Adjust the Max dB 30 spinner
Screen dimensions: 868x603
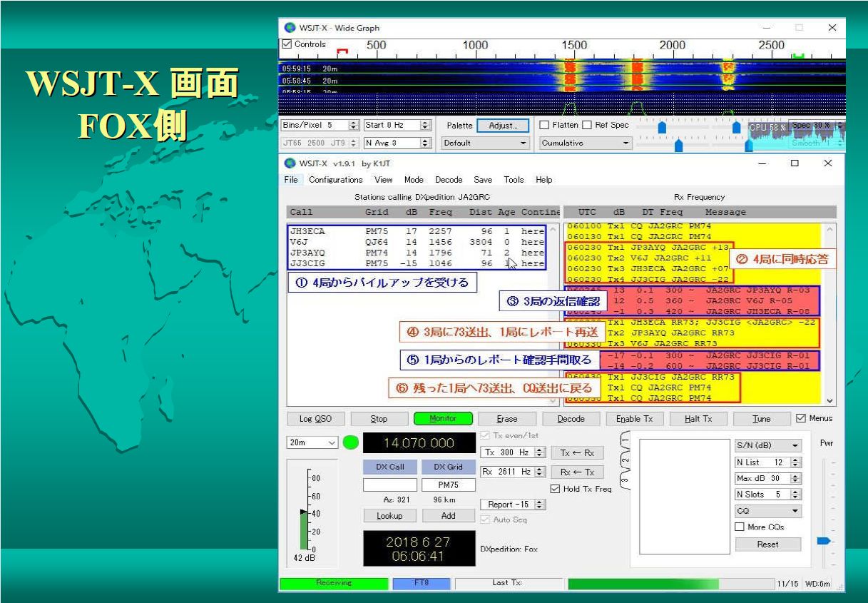pyautogui.click(x=797, y=478)
